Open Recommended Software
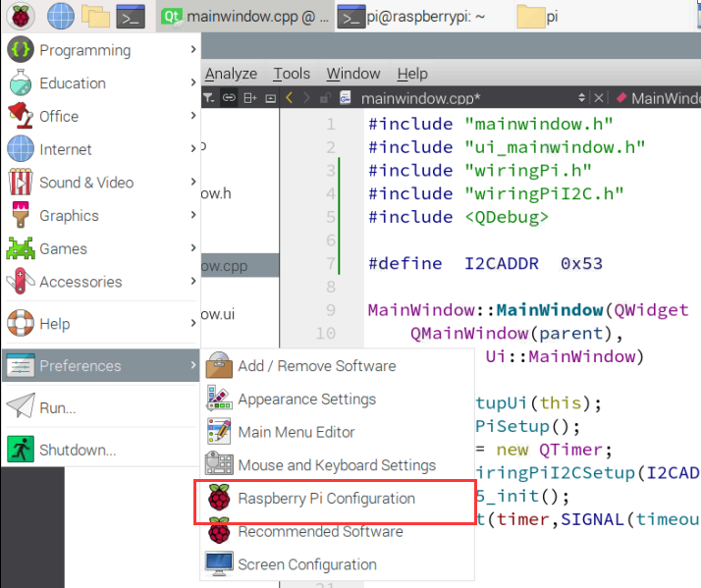The height and width of the screenshot is (588, 701). tap(338, 531)
